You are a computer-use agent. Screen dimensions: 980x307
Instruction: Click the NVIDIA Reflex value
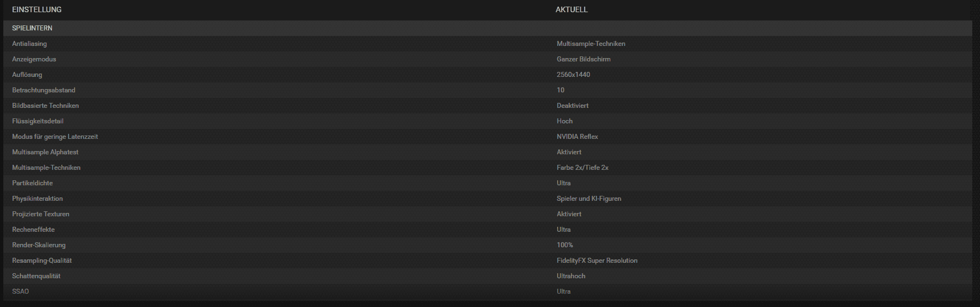578,137
